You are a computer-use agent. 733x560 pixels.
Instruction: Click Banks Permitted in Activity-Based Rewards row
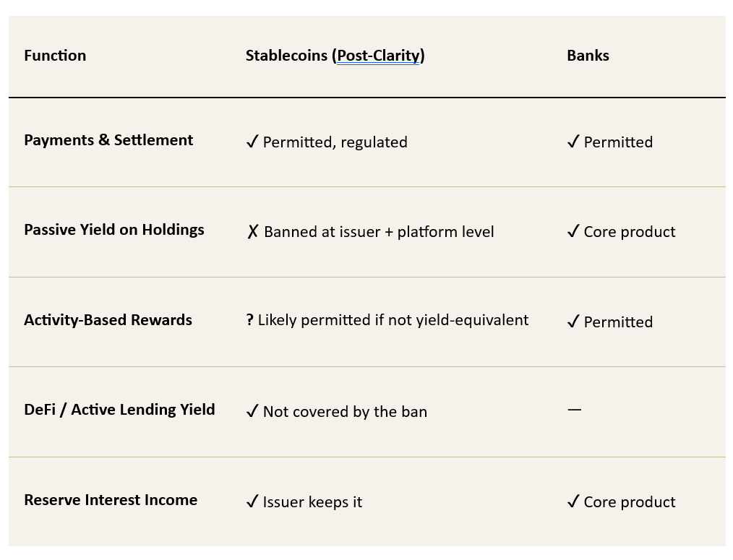[x=618, y=322]
